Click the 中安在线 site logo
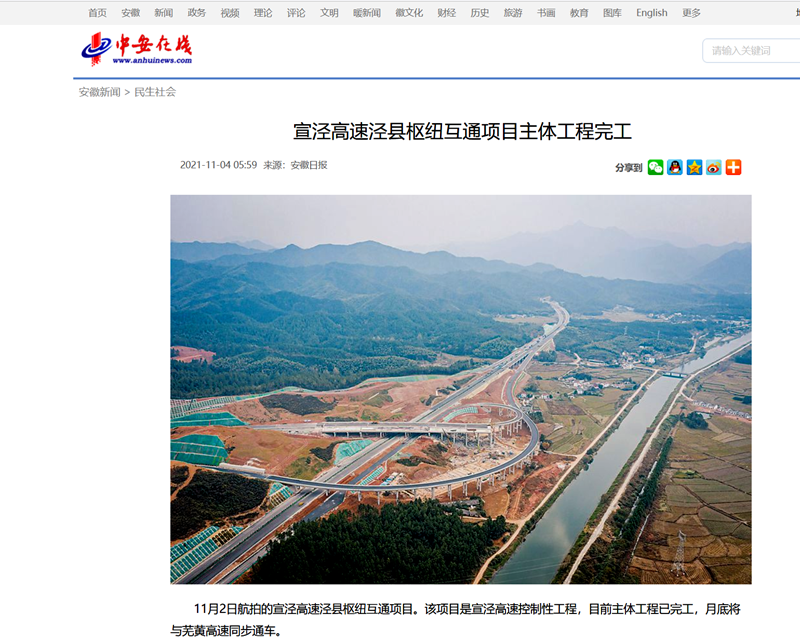 [136, 49]
